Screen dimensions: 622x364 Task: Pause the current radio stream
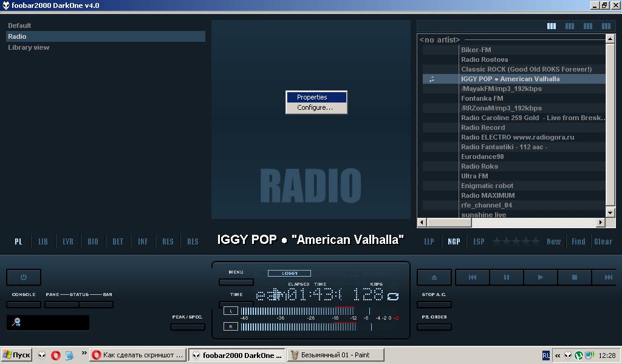(507, 277)
